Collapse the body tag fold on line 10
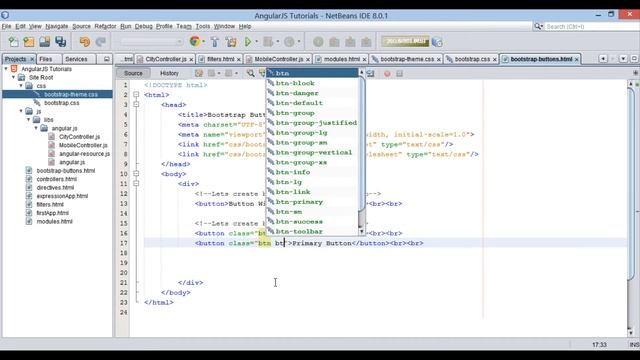The height and width of the screenshot is (360, 640). click(x=136, y=174)
